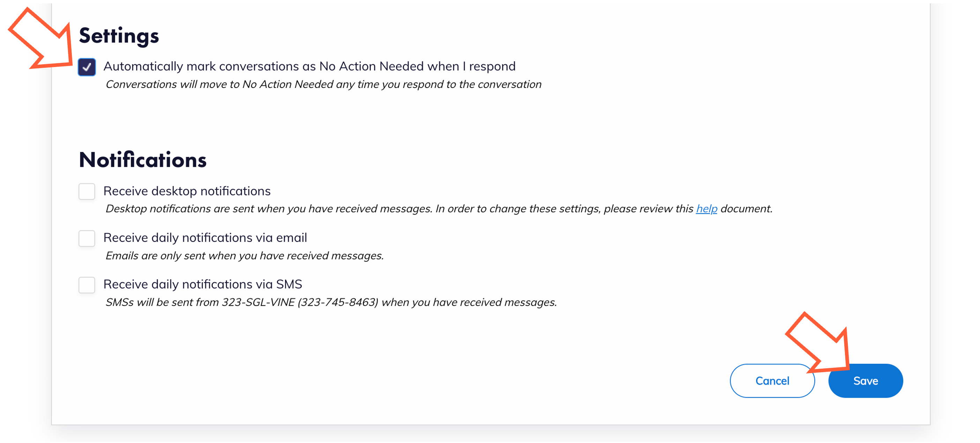This screenshot has width=980, height=443.
Task: Dismiss changes using Cancel
Action: click(772, 381)
